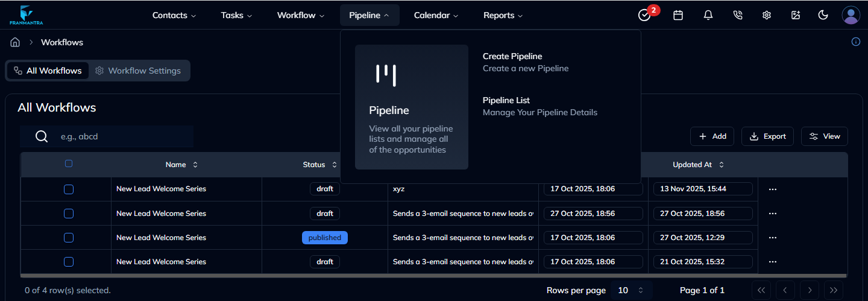
Task: Click the published status badge
Action: pyautogui.click(x=325, y=238)
